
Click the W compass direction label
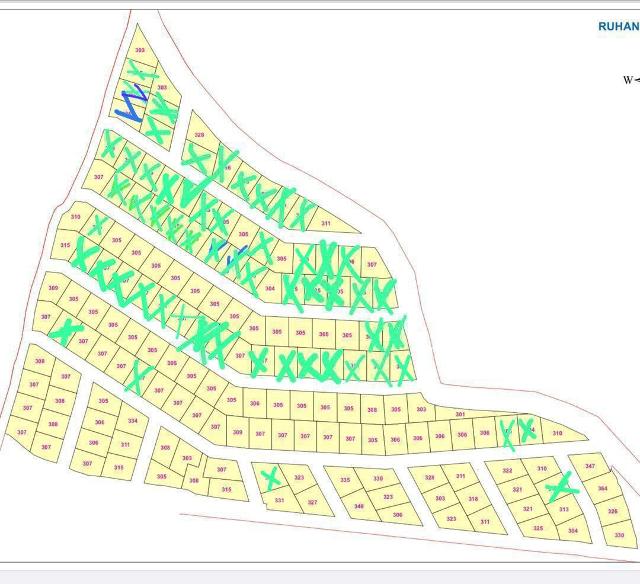tap(627, 80)
